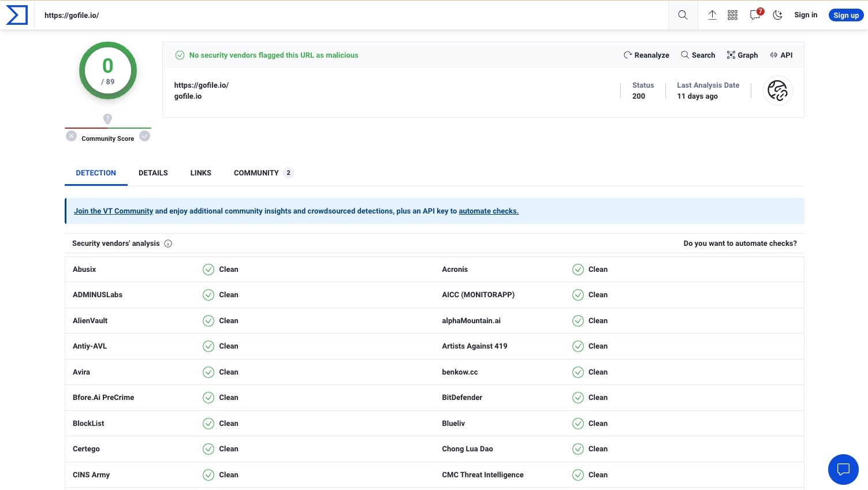Click the URL input field in top bar
Viewport: 868px width, 490px height.
tap(352, 15)
